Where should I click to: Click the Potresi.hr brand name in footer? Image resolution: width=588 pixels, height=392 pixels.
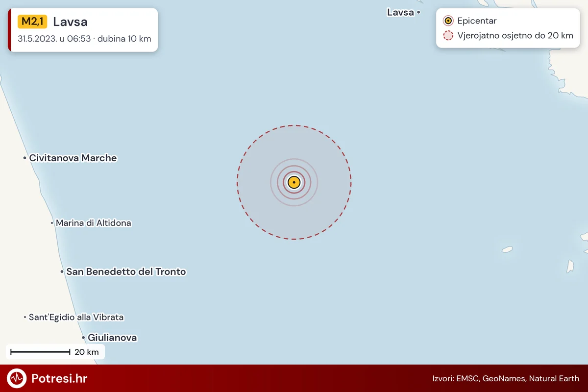point(59,378)
